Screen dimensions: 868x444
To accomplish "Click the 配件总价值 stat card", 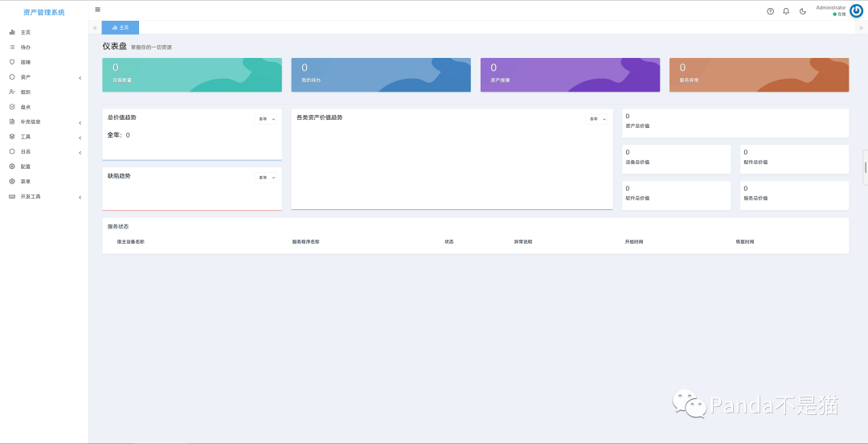I will click(x=794, y=159).
